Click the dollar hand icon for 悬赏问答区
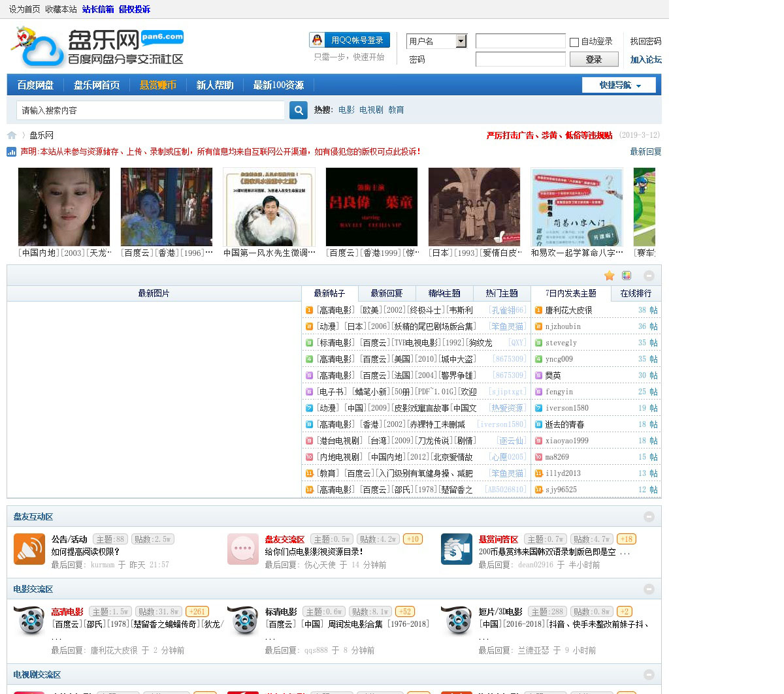 point(457,549)
